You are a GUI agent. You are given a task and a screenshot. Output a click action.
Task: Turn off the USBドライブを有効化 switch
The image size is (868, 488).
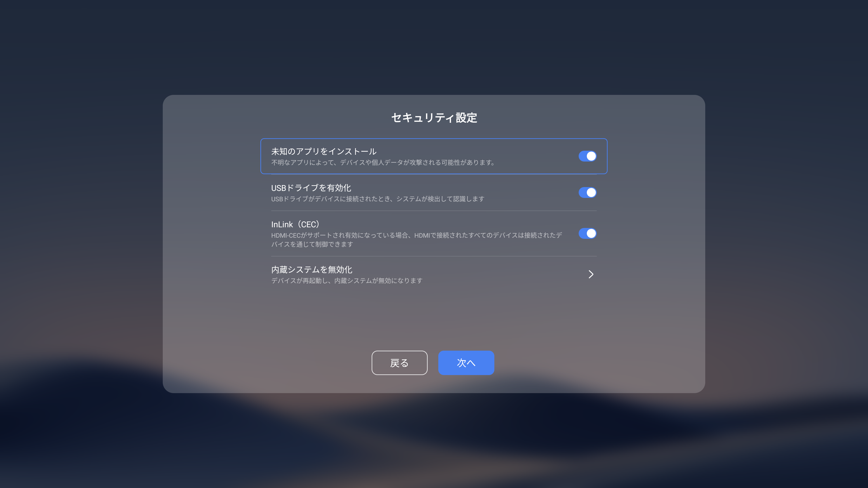(x=587, y=193)
